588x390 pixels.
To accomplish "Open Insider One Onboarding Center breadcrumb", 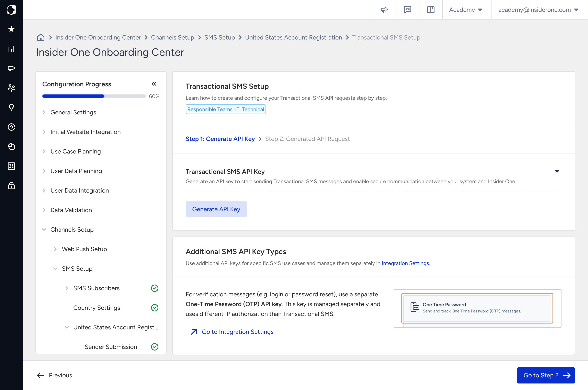I will 98,38.
